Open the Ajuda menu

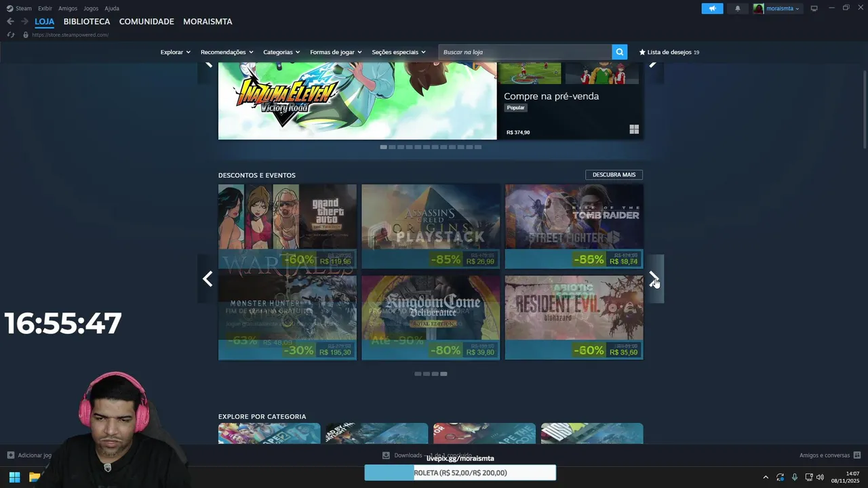point(112,8)
